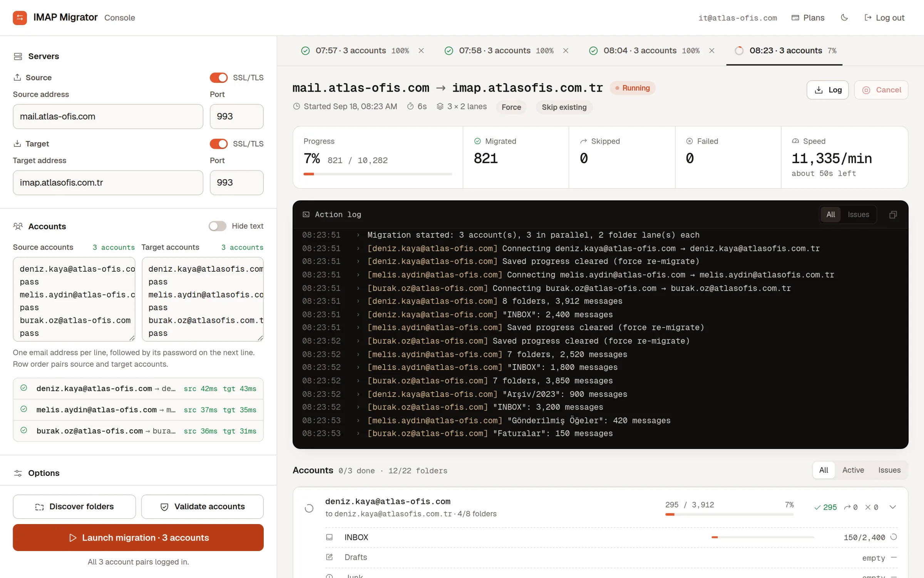924x578 pixels.
Task: Switch to the 08:04 run tab
Action: click(x=644, y=50)
